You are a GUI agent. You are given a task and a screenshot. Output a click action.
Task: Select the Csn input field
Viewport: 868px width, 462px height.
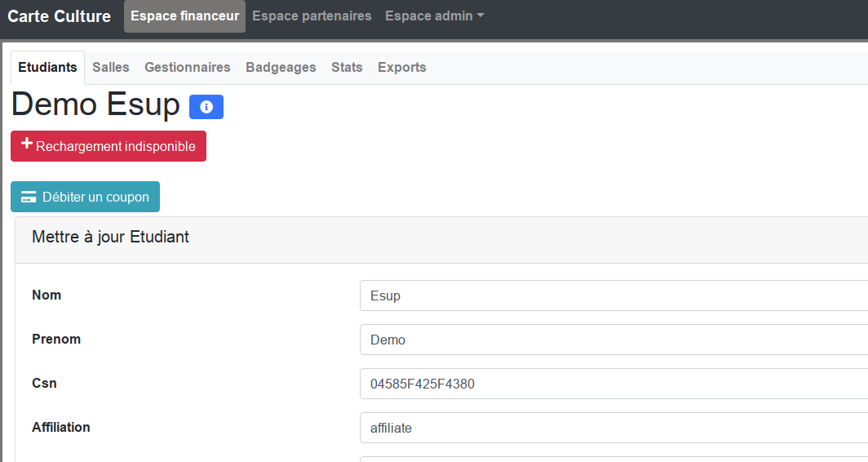[612, 384]
